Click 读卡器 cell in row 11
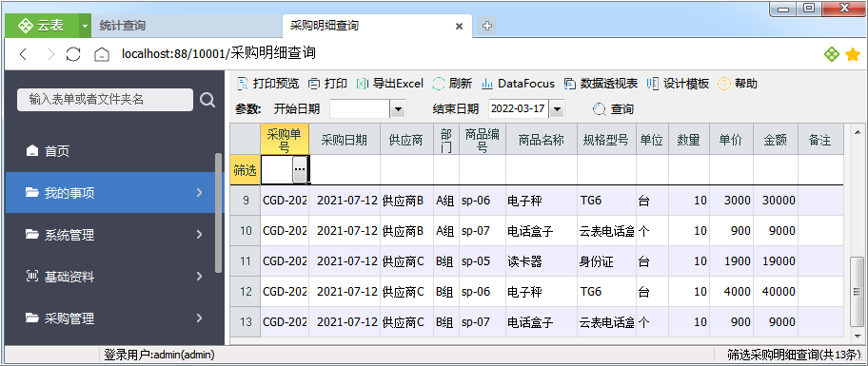The image size is (868, 366). (541, 261)
